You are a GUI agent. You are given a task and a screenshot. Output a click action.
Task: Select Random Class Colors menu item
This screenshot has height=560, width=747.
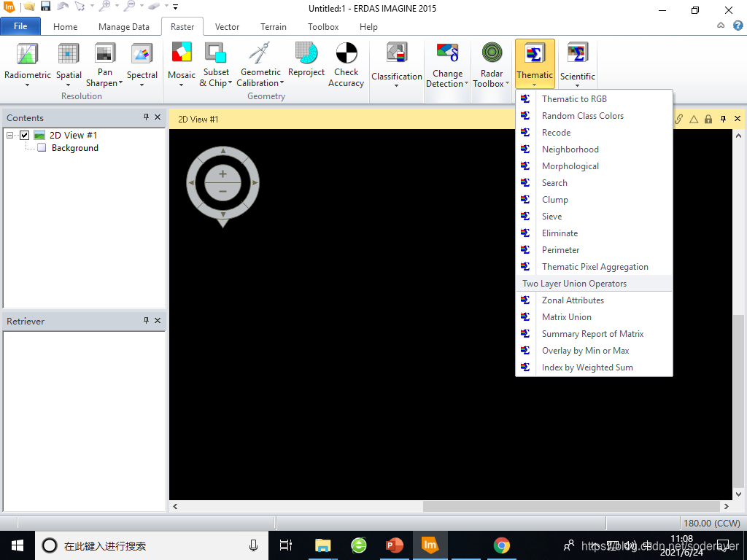594,116
